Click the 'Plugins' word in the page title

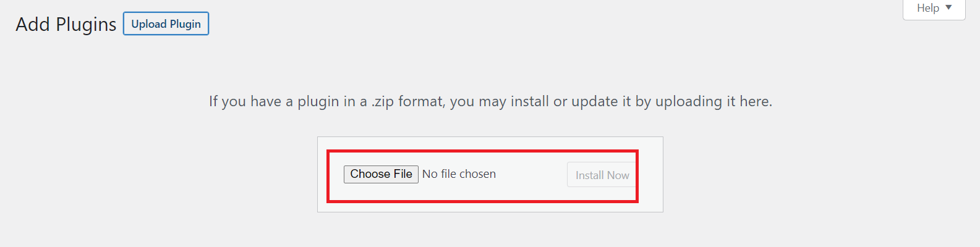coord(86,25)
